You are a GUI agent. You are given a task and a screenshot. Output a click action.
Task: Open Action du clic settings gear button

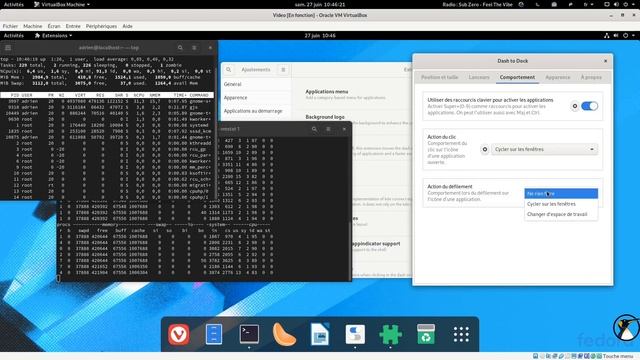point(485,149)
